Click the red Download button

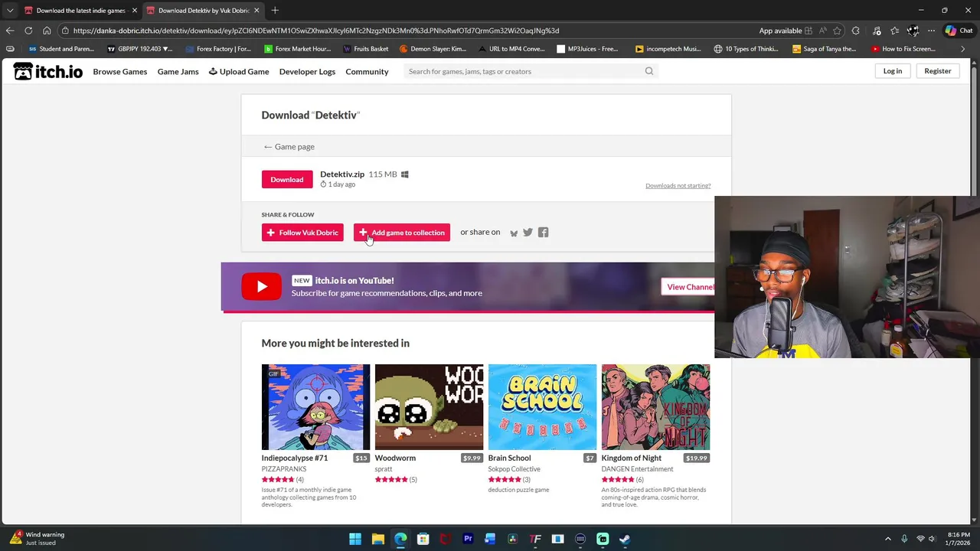coord(287,179)
